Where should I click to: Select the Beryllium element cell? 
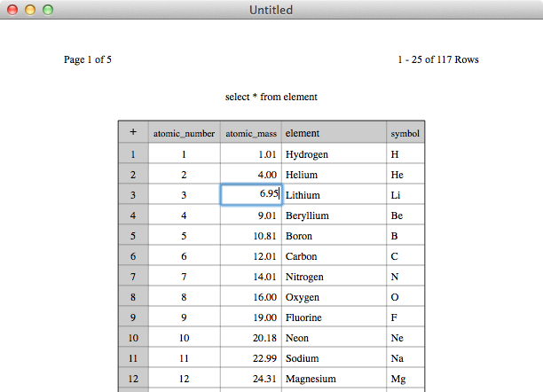tap(334, 215)
